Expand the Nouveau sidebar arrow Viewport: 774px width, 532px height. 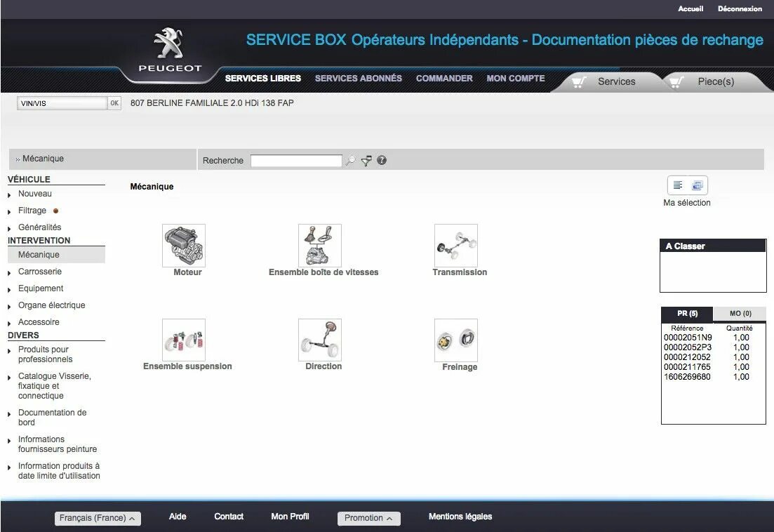9,195
